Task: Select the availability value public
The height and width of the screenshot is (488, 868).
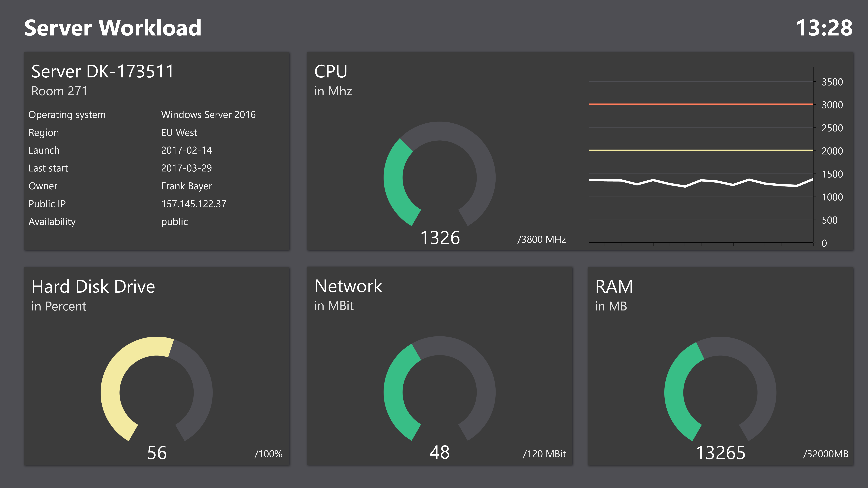Action: (x=175, y=222)
